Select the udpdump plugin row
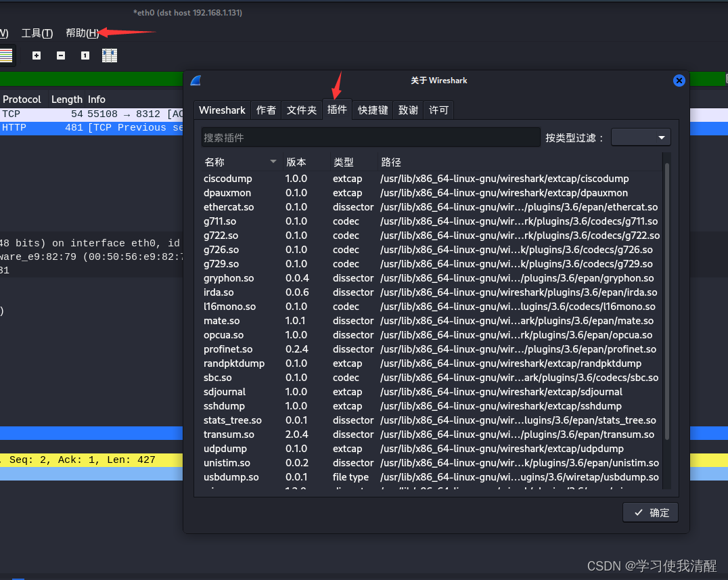The image size is (728, 580). (x=432, y=449)
